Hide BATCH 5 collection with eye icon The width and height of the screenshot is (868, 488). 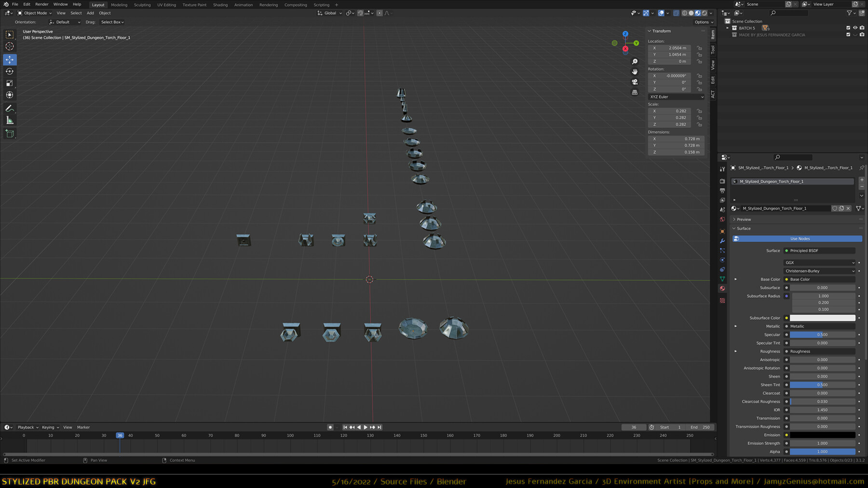click(855, 28)
